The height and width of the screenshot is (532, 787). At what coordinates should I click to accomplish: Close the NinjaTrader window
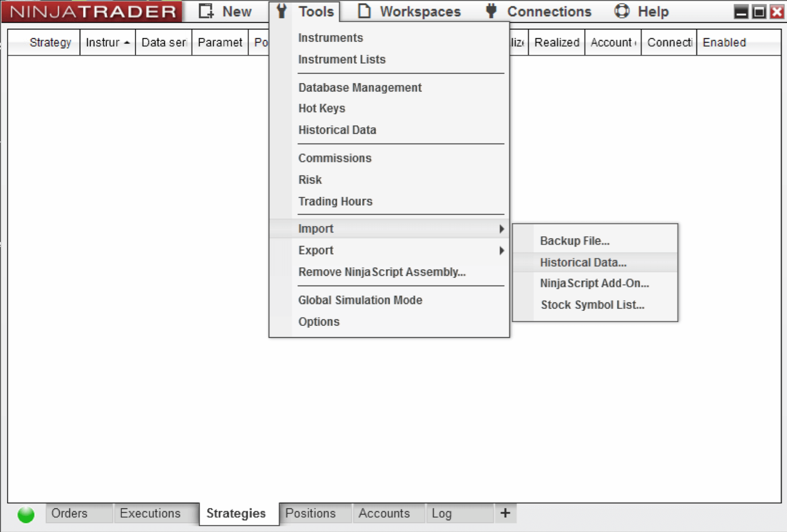click(777, 12)
